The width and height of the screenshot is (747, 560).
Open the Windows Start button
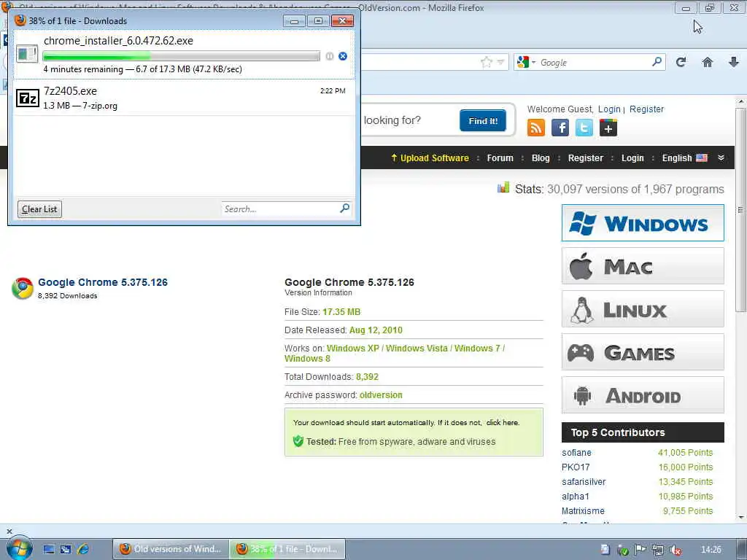19,548
